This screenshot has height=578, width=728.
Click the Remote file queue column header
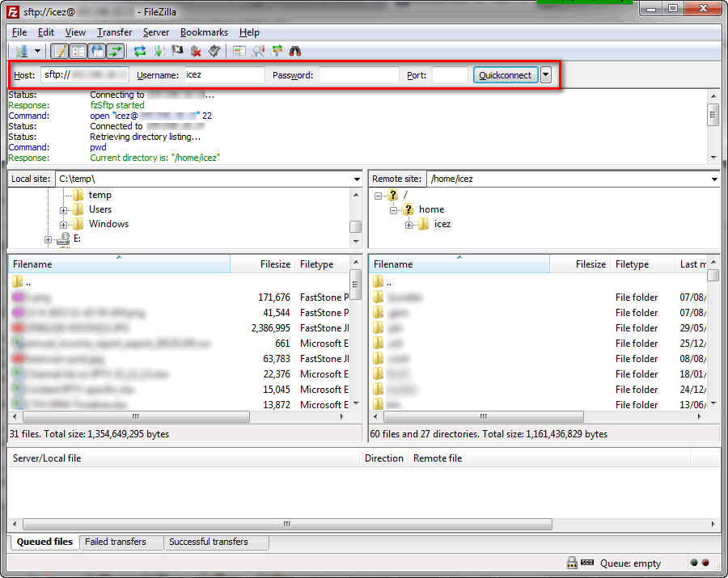tap(549, 458)
